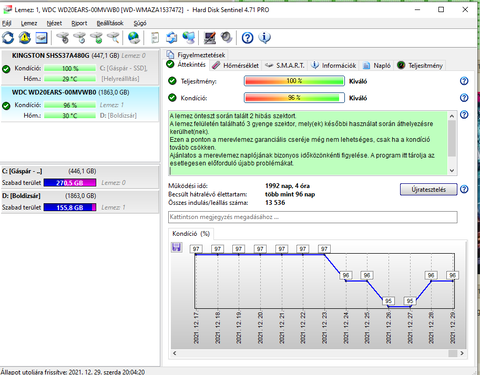Click the disk icon with green checkmark
480x375 pixels.
tap(97, 38)
